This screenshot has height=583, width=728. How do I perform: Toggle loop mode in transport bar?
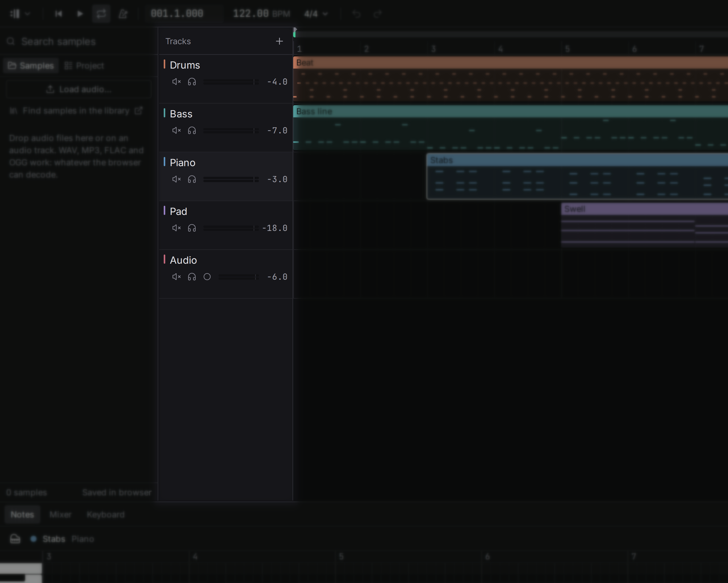tap(101, 14)
